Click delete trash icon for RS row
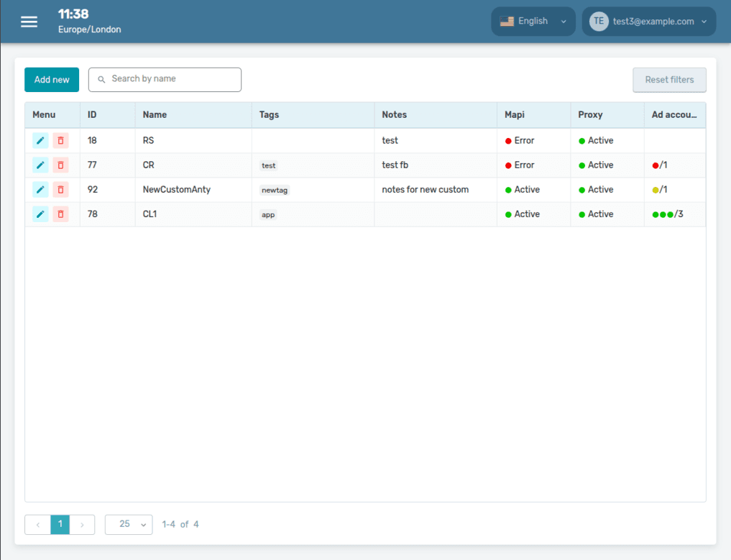731x560 pixels. (60, 141)
